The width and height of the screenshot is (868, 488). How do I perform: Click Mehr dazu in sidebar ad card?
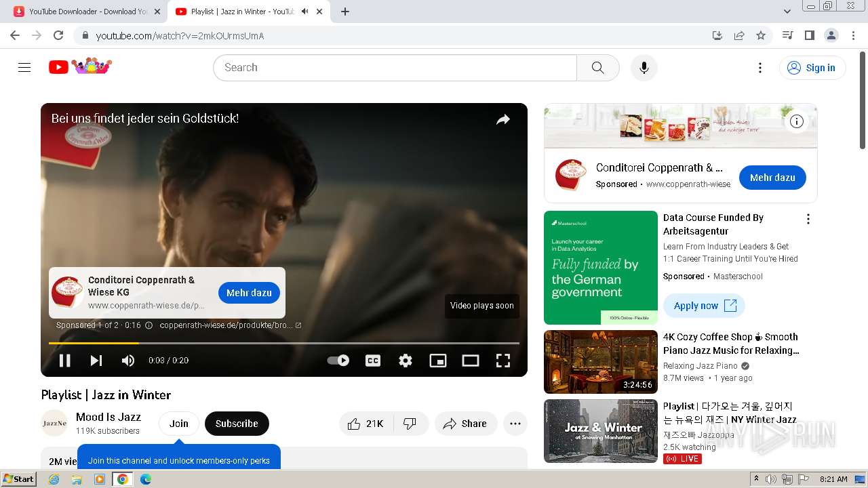click(772, 178)
